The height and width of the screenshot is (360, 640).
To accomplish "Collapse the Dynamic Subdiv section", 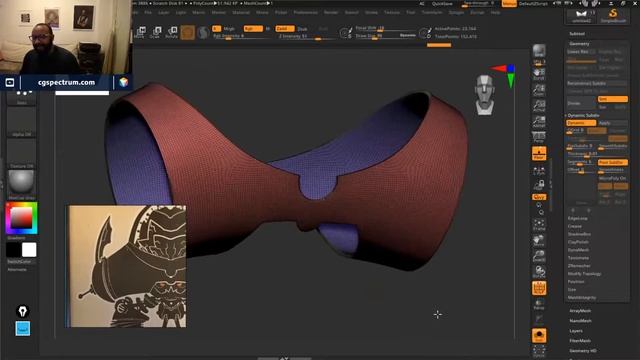I will point(583,116).
